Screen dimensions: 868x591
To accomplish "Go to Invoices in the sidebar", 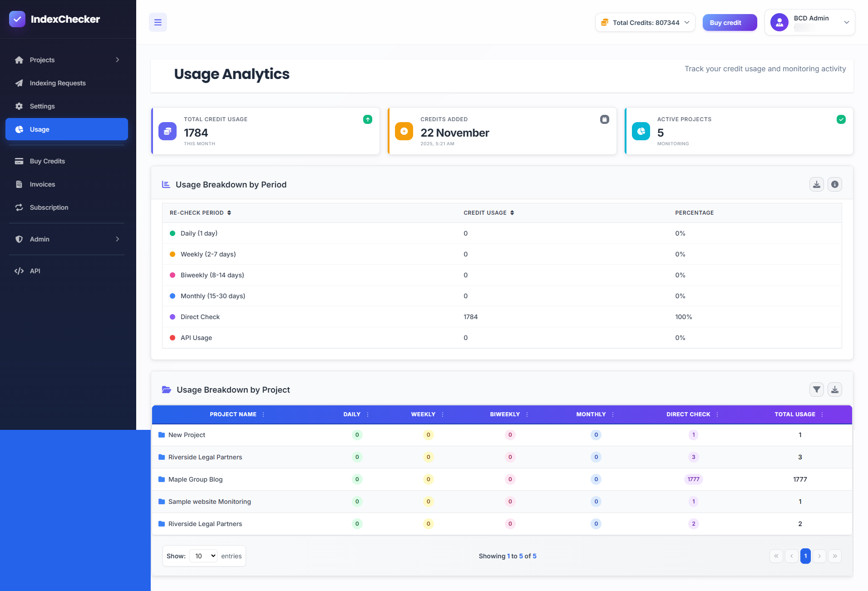I will tap(42, 184).
